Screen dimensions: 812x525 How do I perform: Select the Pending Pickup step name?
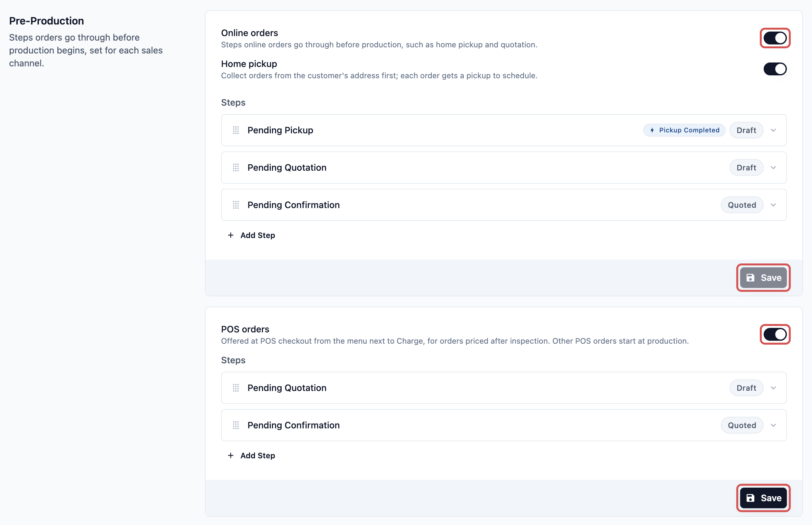[280, 130]
